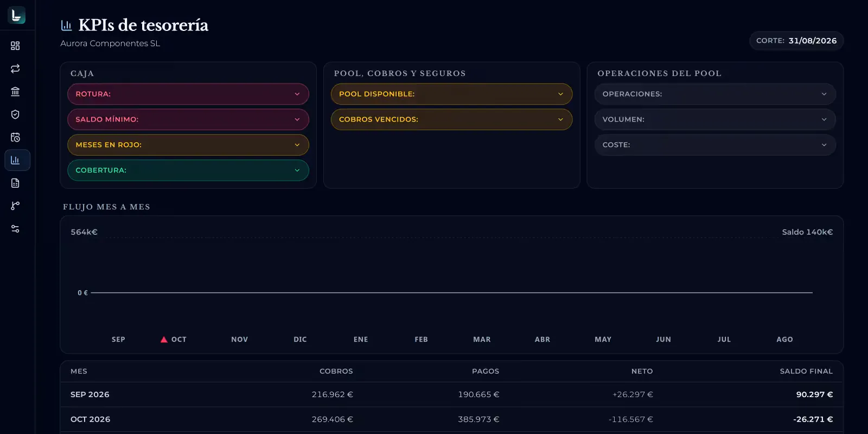Click the AGO month label on chart
The width and height of the screenshot is (868, 434).
784,340
